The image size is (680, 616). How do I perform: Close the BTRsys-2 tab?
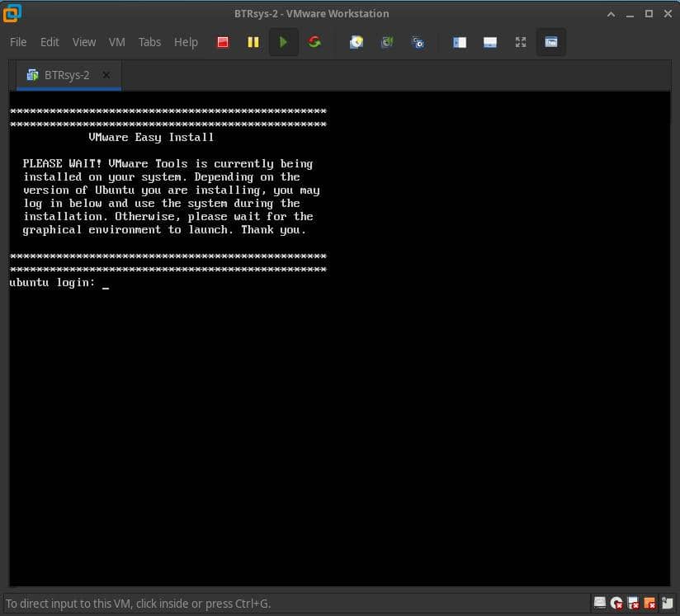[x=106, y=75]
